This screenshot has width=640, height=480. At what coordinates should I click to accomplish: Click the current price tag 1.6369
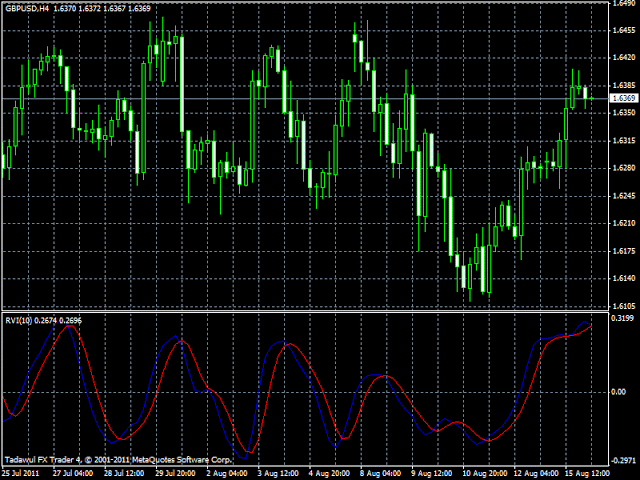coord(624,98)
